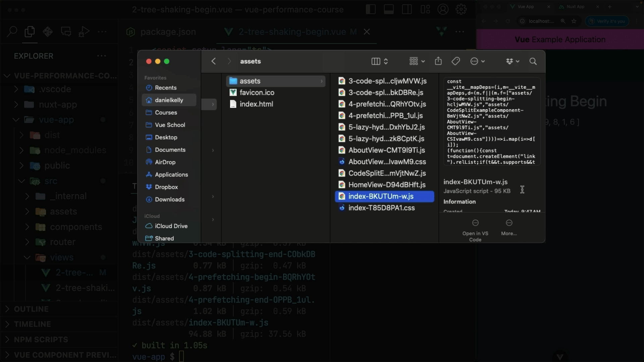Click the Finder Share icon
The width and height of the screenshot is (644, 362).
pos(438,61)
